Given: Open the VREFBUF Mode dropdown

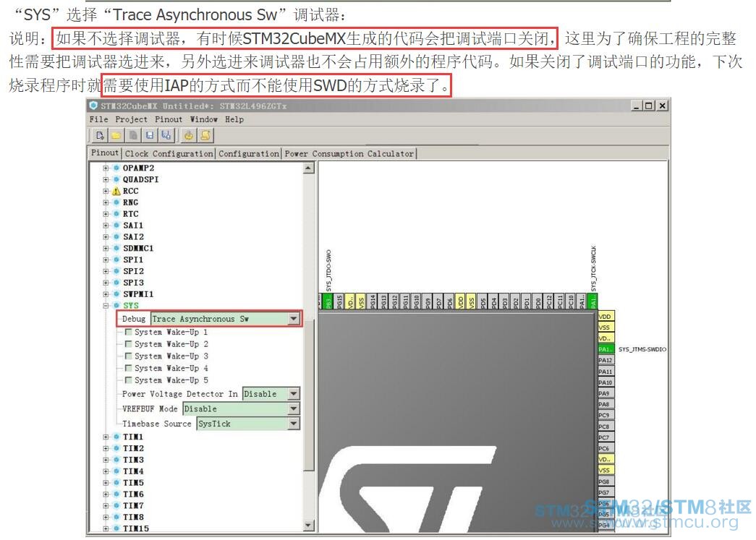Looking at the screenshot, I should (241, 409).
